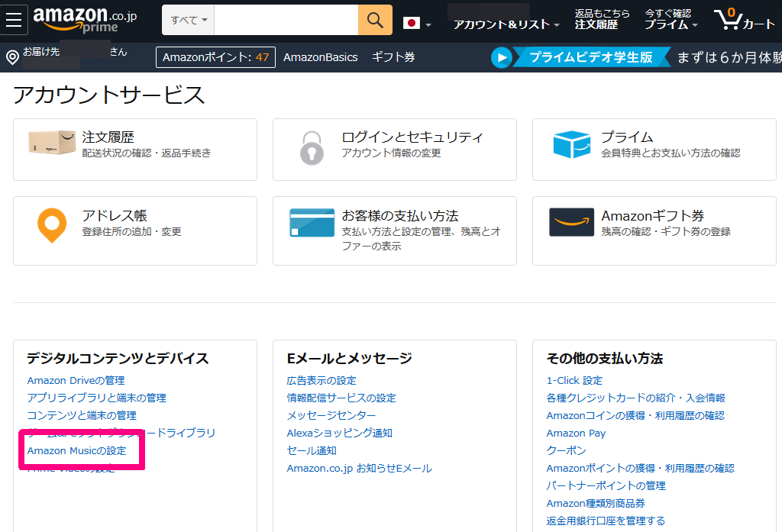The height and width of the screenshot is (532, 782).
Task: Click the delivery location pin icon
Action: (12, 57)
